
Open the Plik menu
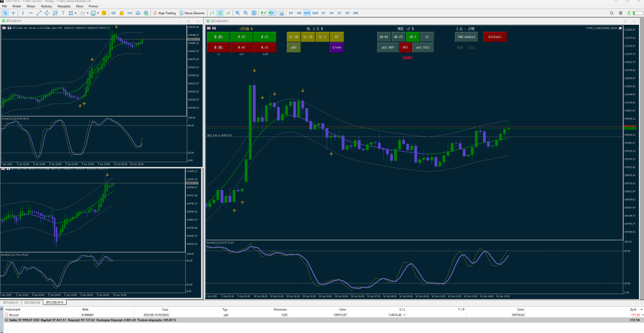coord(5,6)
